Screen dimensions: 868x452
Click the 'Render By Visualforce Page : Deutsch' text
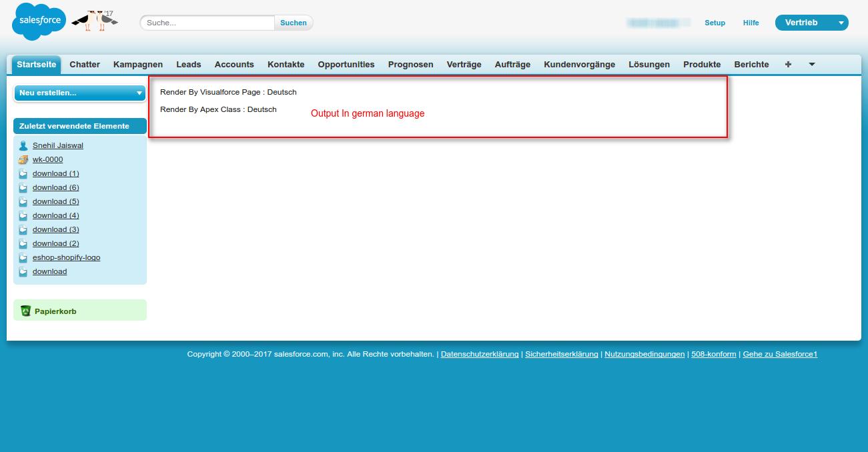tap(228, 92)
